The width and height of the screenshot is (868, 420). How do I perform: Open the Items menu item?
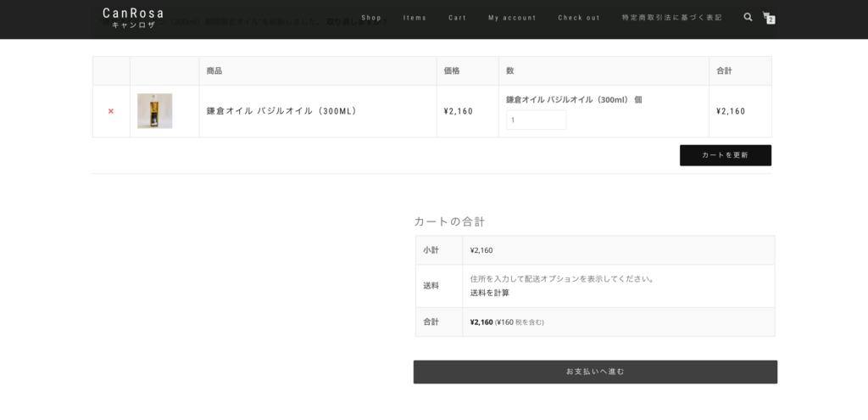(415, 18)
